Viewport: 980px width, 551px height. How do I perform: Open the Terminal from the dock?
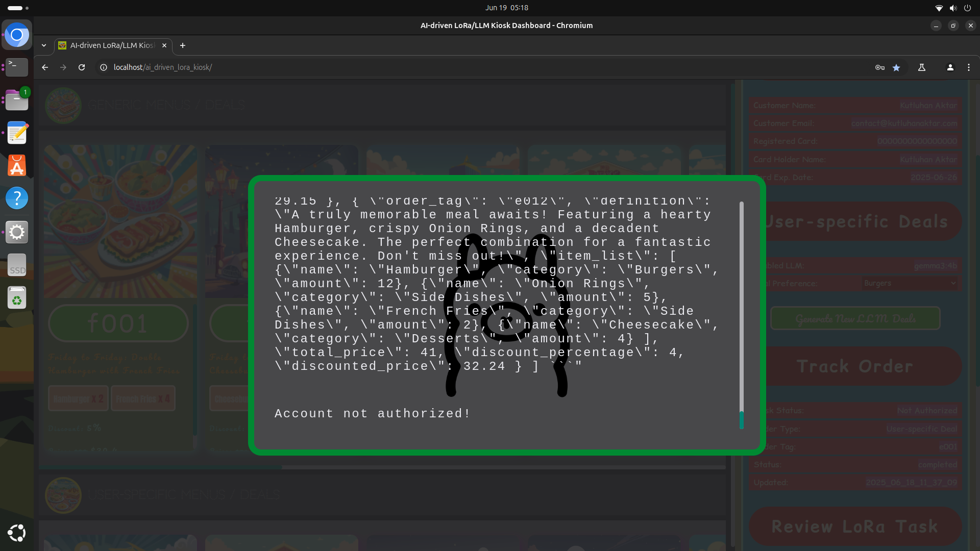pyautogui.click(x=17, y=67)
